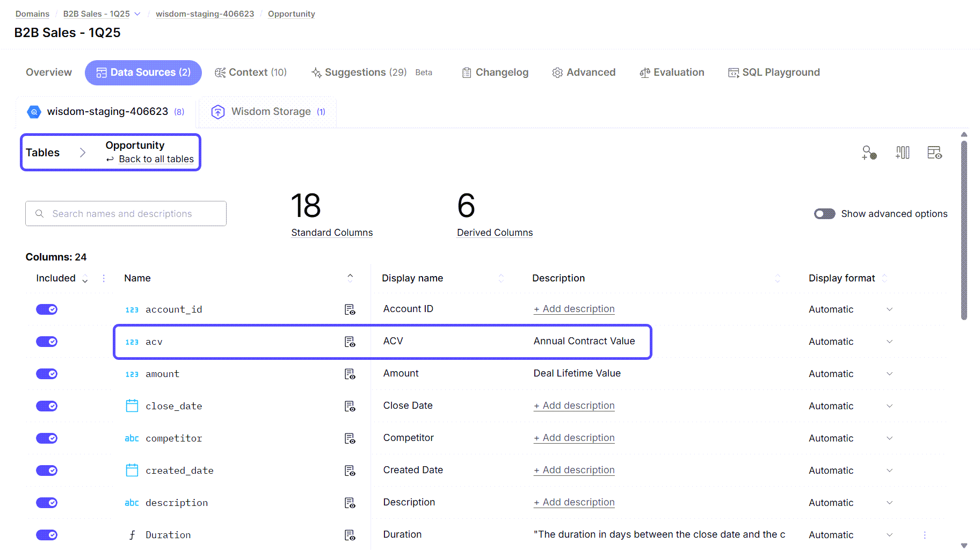This screenshot has height=550, width=980.
Task: Open the Suggestions (29) tab
Action: pos(359,73)
